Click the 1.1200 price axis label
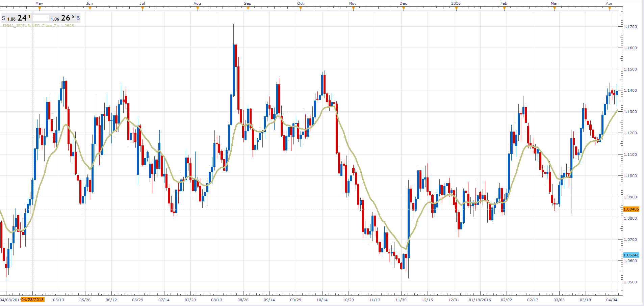The width and height of the screenshot is (644, 306). click(630, 133)
